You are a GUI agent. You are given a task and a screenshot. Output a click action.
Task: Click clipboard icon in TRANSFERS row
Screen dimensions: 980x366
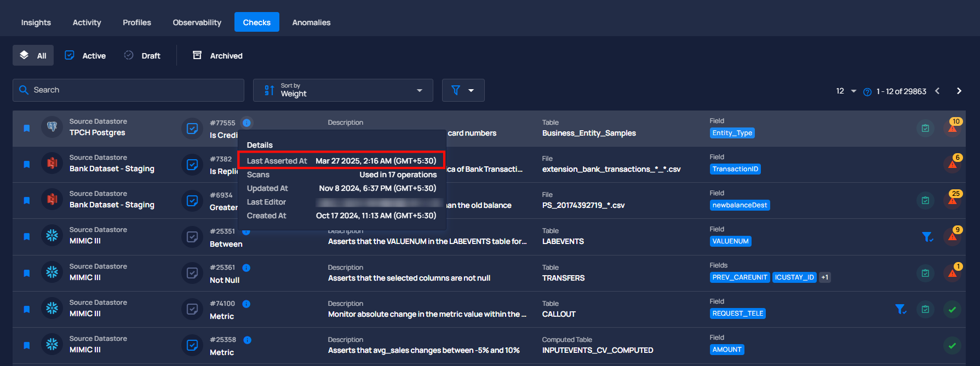point(925,273)
